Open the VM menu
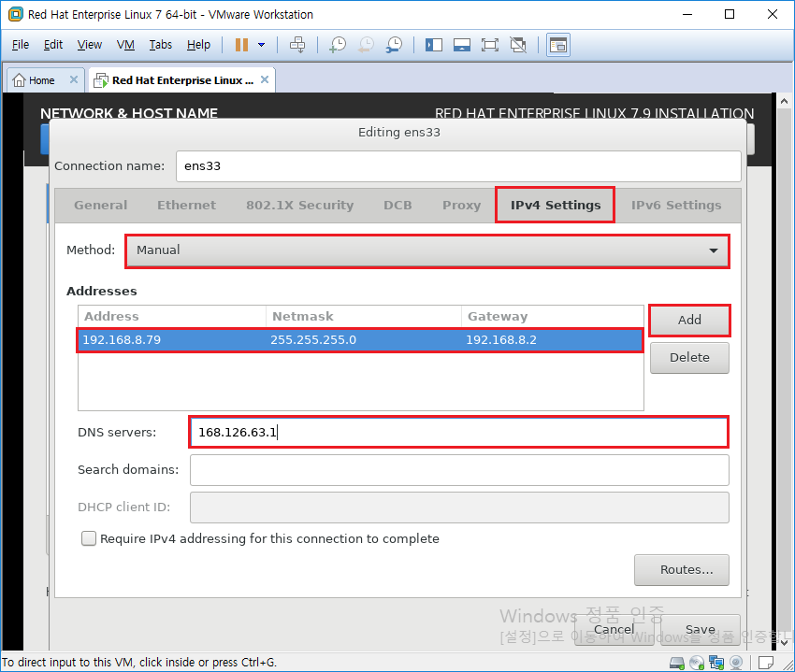The height and width of the screenshot is (672, 795). pos(125,45)
